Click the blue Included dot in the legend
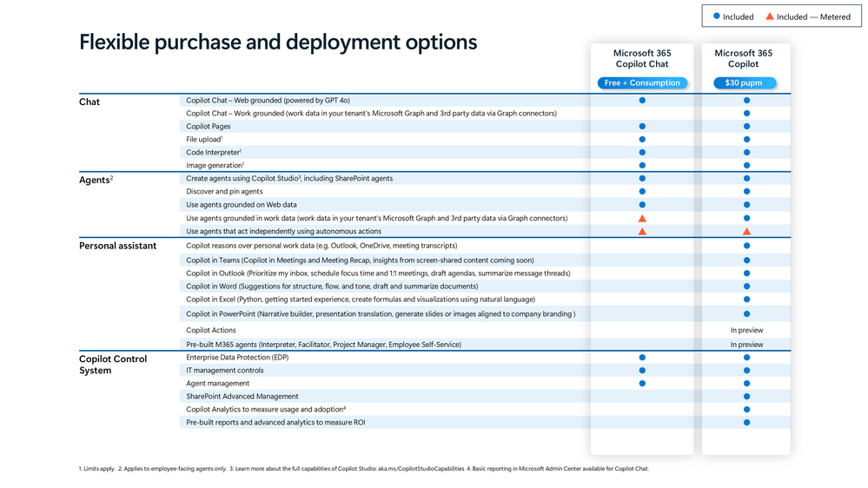868x488 pixels. (716, 16)
